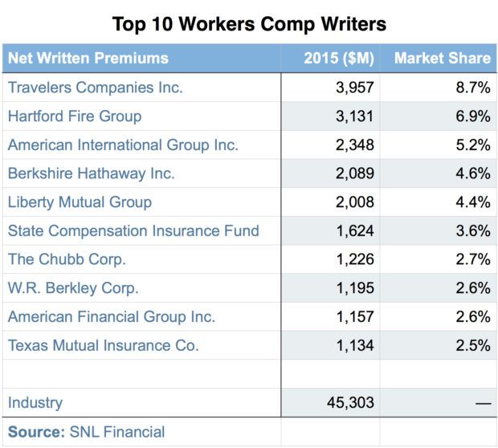Click the American International Group Inc. cell
Screen dimensions: 498x448
pyautogui.click(x=123, y=145)
